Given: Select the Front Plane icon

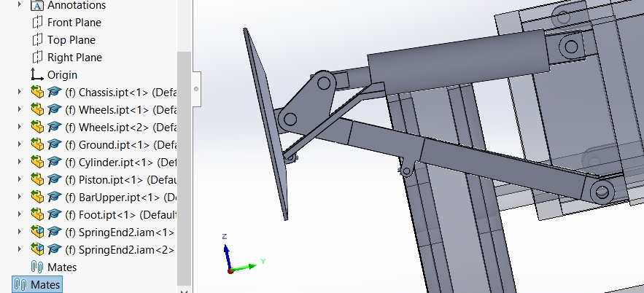Looking at the screenshot, I should [x=37, y=22].
